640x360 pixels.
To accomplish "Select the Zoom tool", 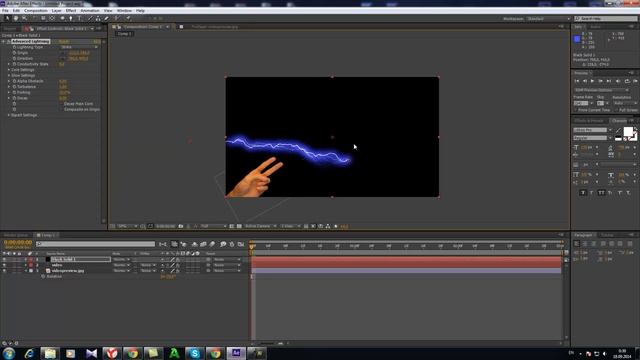I will pos(24,18).
